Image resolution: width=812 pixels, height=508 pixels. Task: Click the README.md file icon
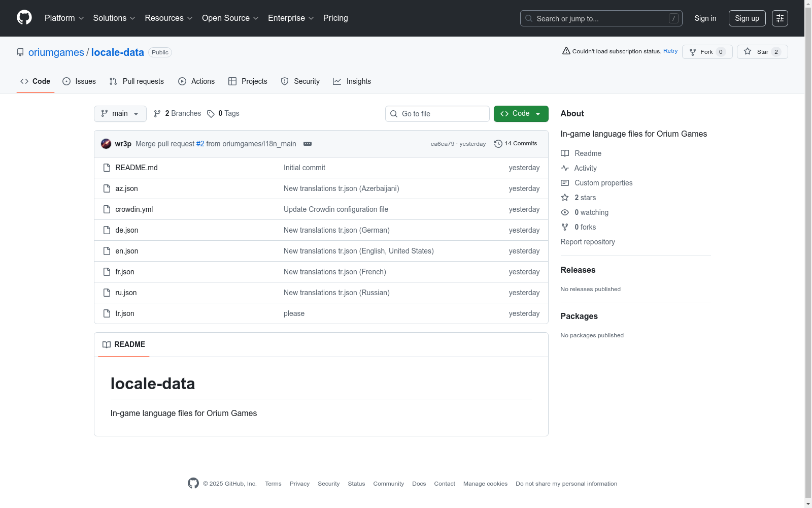coord(107,168)
